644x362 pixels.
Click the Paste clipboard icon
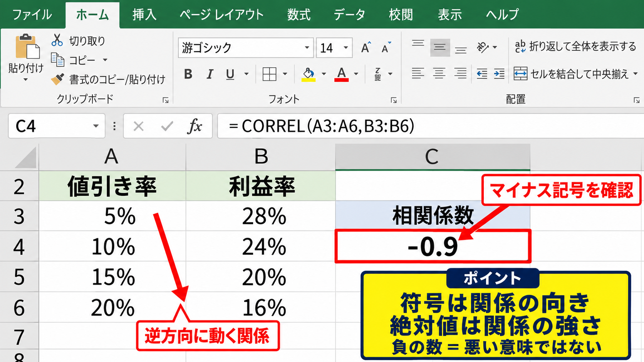[x=27, y=47]
